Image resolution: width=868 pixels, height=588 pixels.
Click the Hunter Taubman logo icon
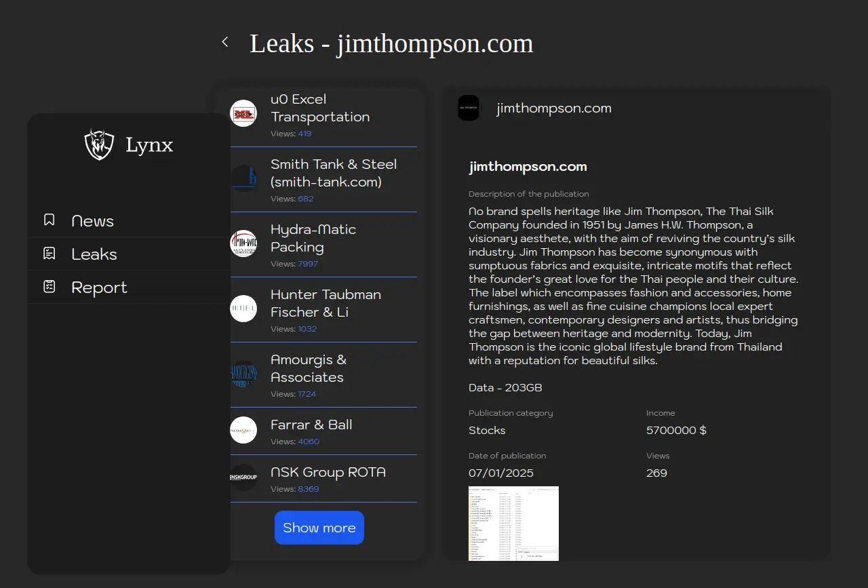(x=243, y=309)
